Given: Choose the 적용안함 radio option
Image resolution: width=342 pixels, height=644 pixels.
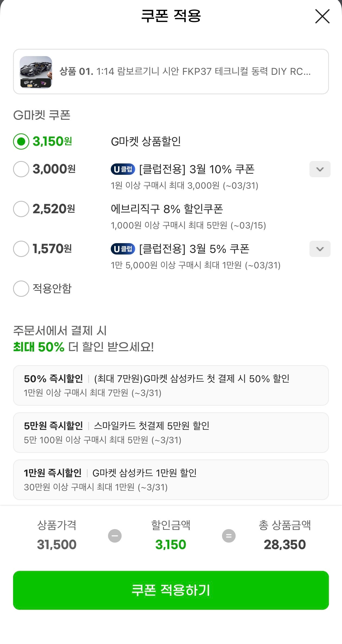Looking at the screenshot, I should [21, 289].
